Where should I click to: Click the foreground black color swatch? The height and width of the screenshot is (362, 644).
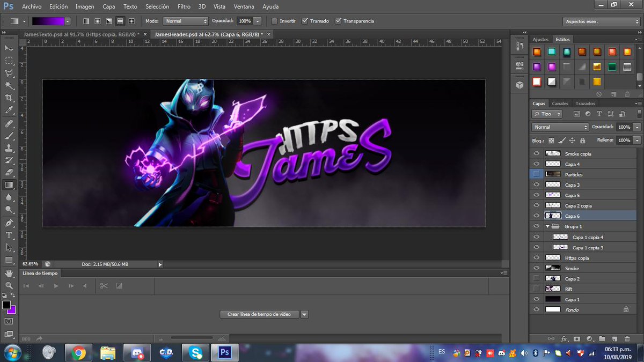pos(6,305)
